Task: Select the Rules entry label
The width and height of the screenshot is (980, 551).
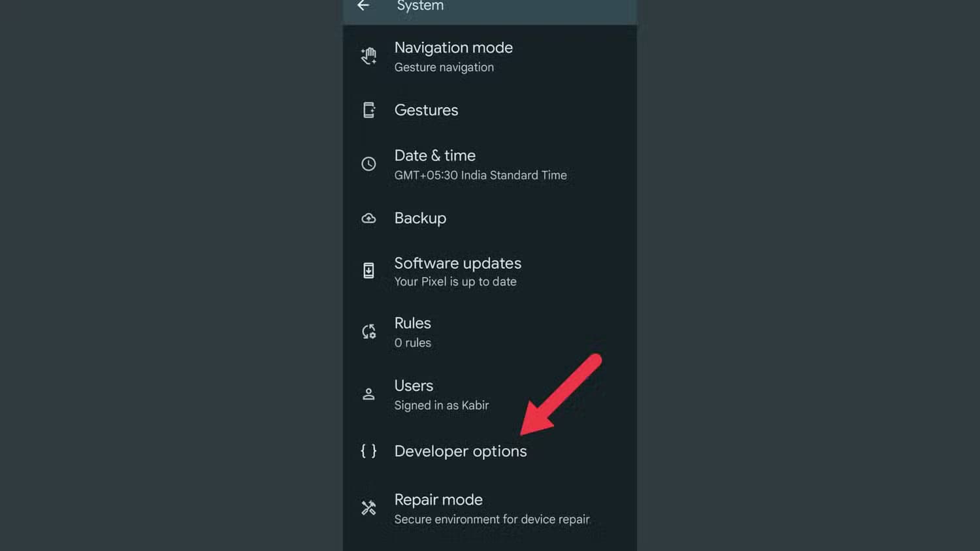Action: coord(412,323)
